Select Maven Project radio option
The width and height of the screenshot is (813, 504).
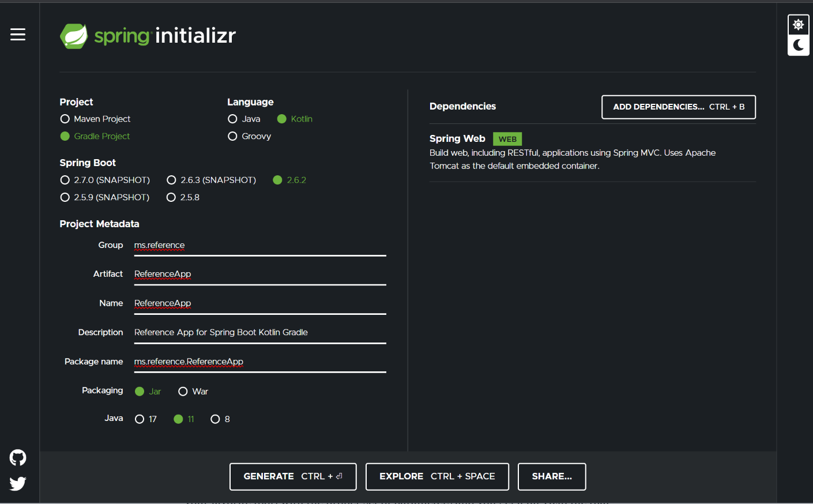(x=65, y=119)
